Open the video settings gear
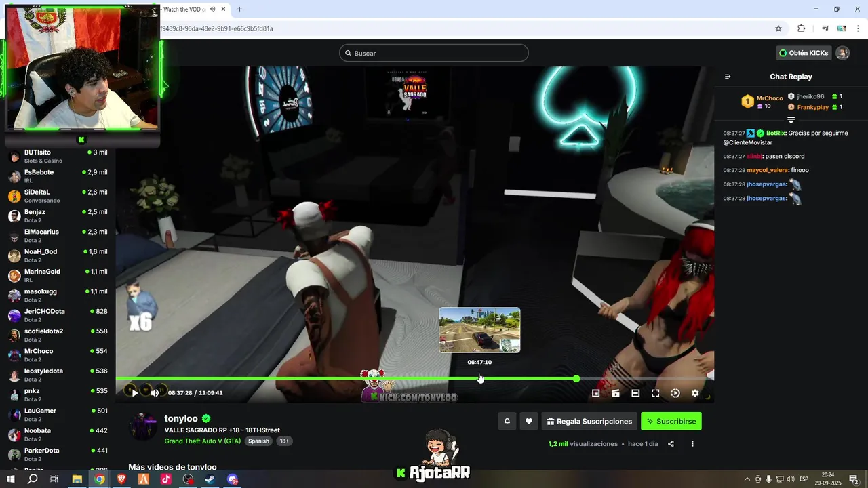 [695, 393]
